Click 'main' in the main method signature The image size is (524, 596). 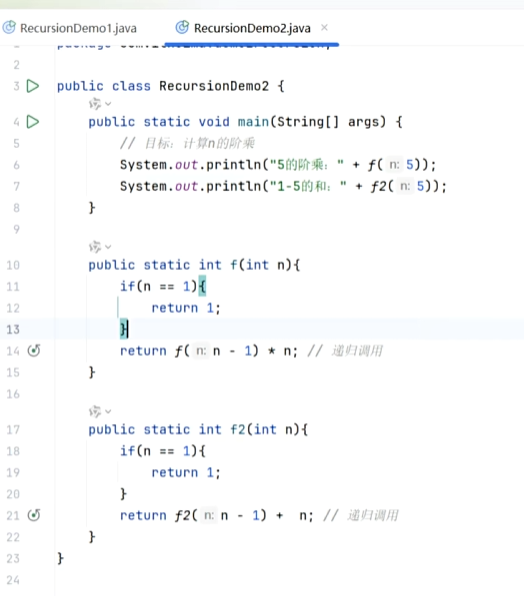[x=253, y=122]
